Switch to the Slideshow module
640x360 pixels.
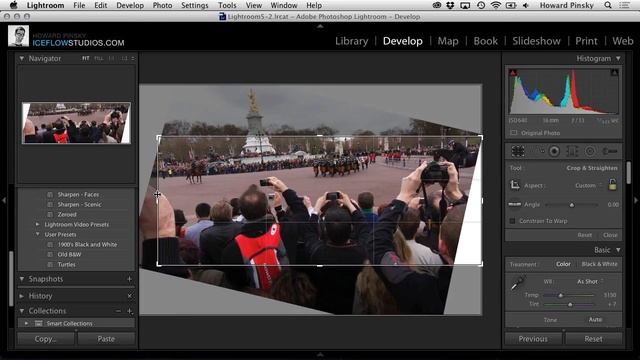[536, 41]
